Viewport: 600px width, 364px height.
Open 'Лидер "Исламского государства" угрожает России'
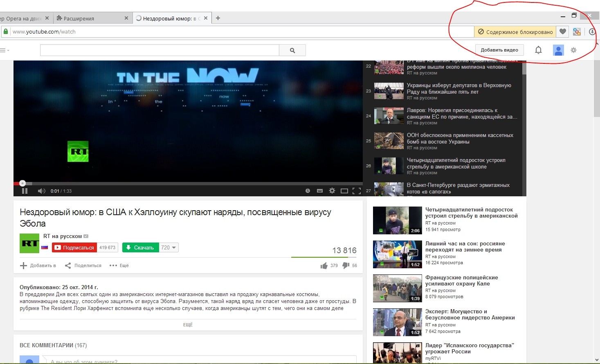pyautogui.click(x=470, y=348)
